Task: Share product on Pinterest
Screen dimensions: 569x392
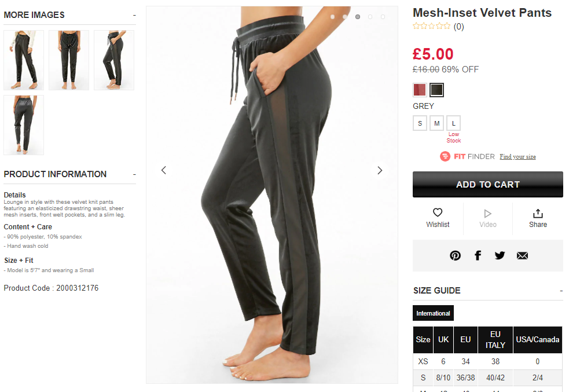Action: pos(455,255)
